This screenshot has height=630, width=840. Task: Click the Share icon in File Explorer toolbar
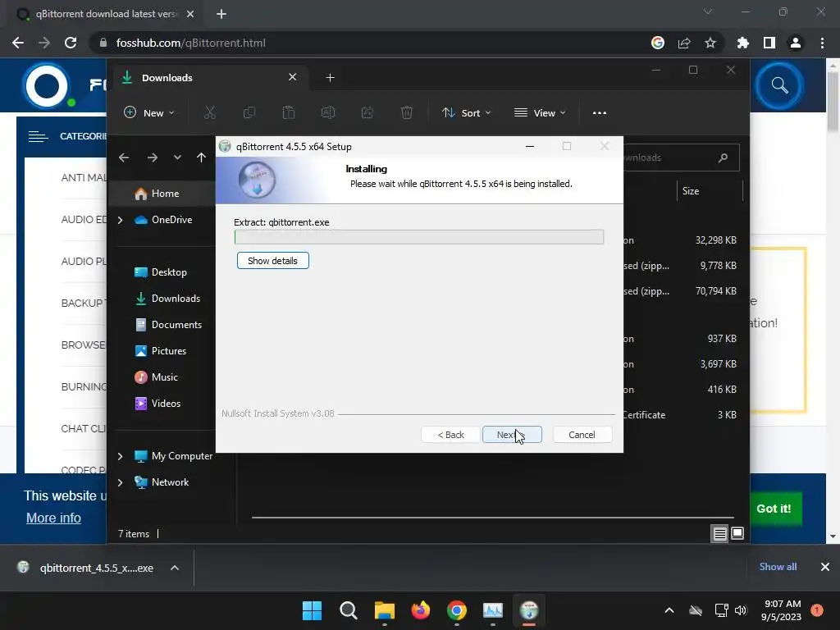coord(367,112)
